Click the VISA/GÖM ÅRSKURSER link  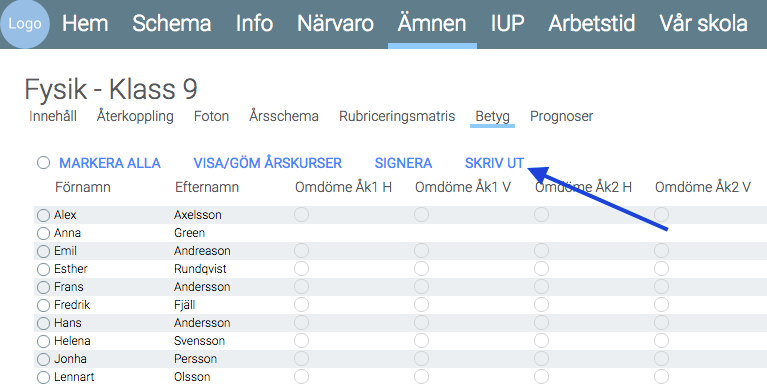point(268,163)
